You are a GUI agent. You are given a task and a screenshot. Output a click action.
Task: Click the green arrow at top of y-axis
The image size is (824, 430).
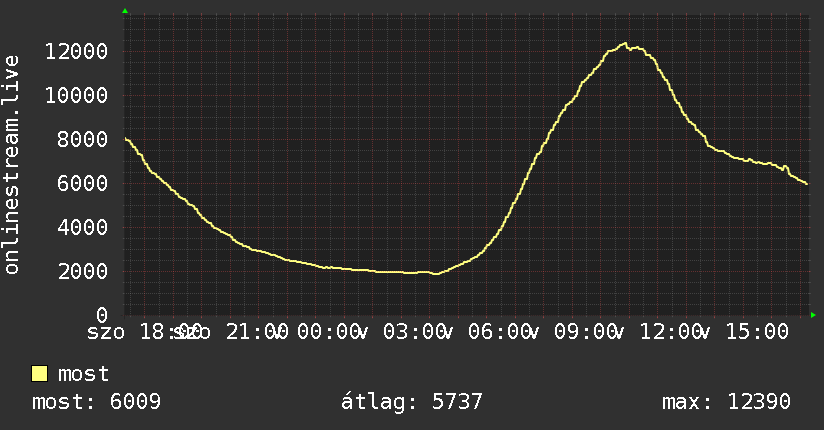click(x=125, y=11)
